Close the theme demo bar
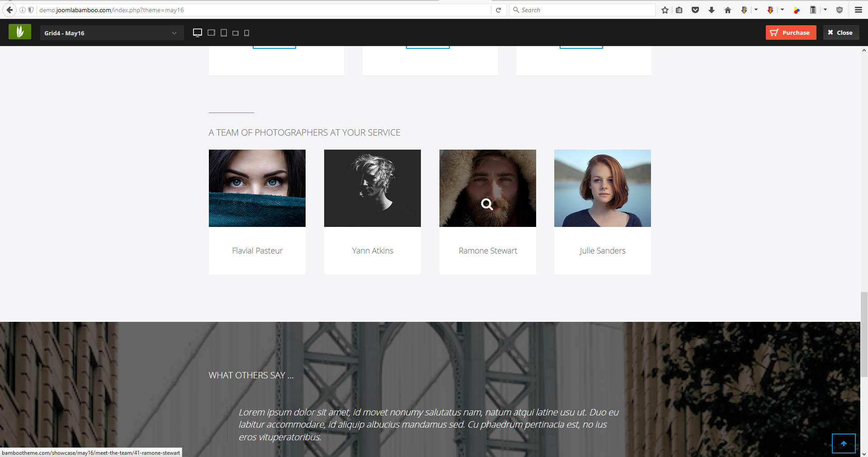Viewport: 868px width, 457px height. pos(840,33)
